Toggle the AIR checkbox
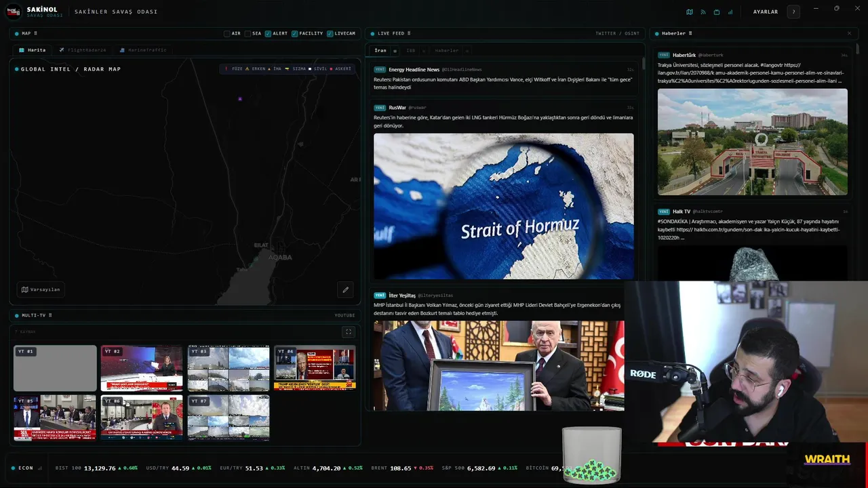The image size is (868, 488). point(227,33)
